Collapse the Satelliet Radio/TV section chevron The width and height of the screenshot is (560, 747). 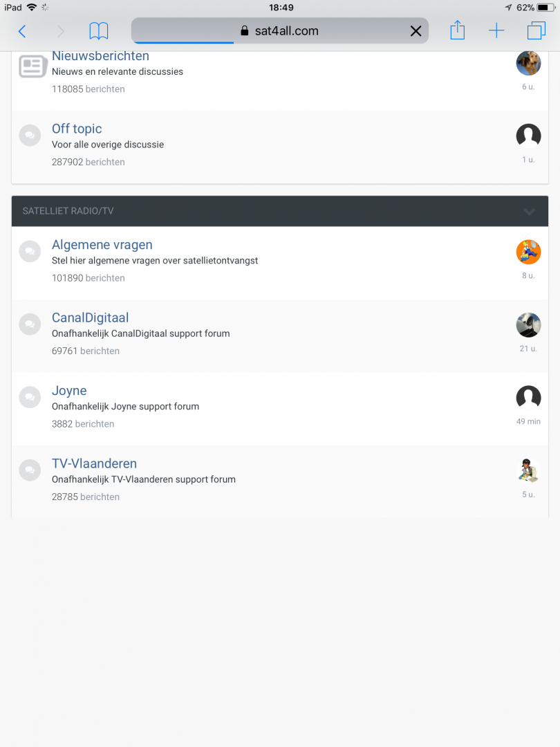530,212
